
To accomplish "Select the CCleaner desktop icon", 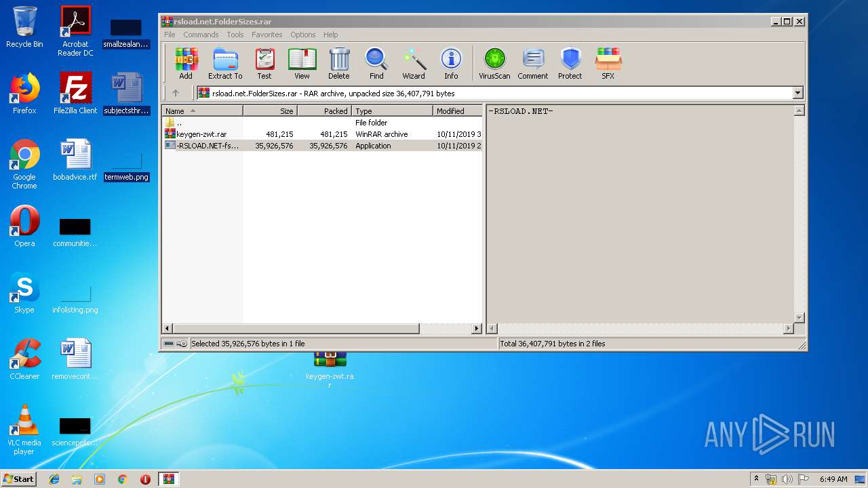I will 24,359.
